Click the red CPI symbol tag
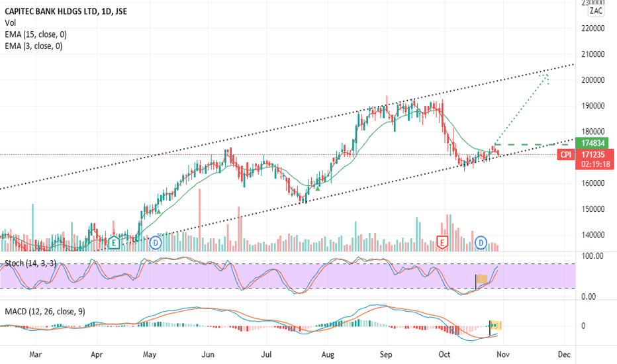 (x=566, y=155)
